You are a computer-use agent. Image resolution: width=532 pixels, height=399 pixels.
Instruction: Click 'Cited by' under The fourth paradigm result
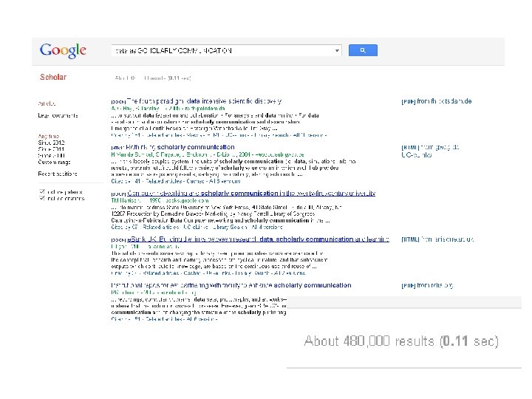[x=126, y=135]
